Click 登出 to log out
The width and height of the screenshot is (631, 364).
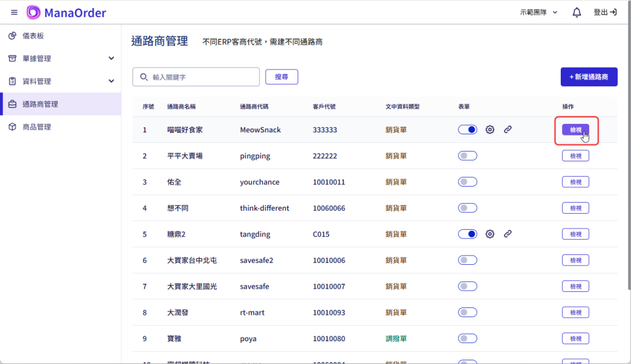605,12
